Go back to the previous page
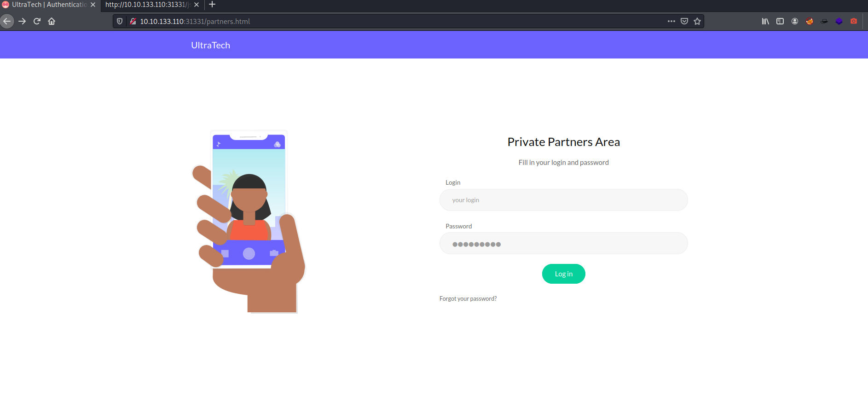 [6, 21]
